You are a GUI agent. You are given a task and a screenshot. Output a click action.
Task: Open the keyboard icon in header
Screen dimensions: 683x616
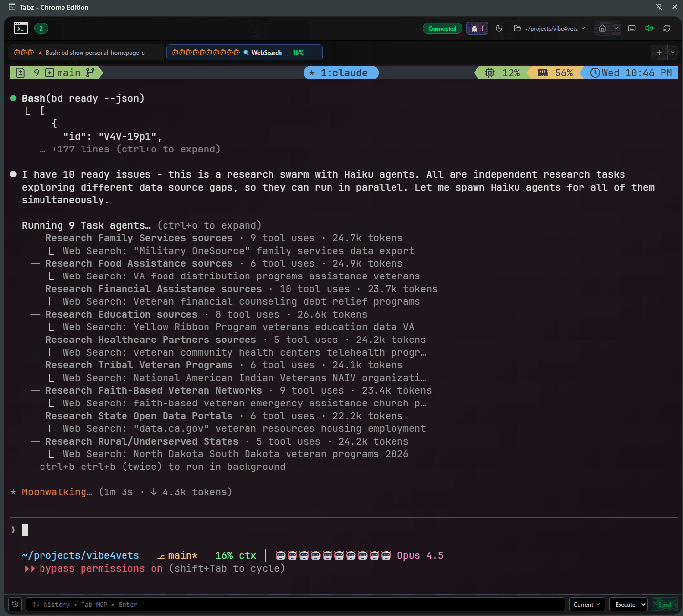[632, 29]
